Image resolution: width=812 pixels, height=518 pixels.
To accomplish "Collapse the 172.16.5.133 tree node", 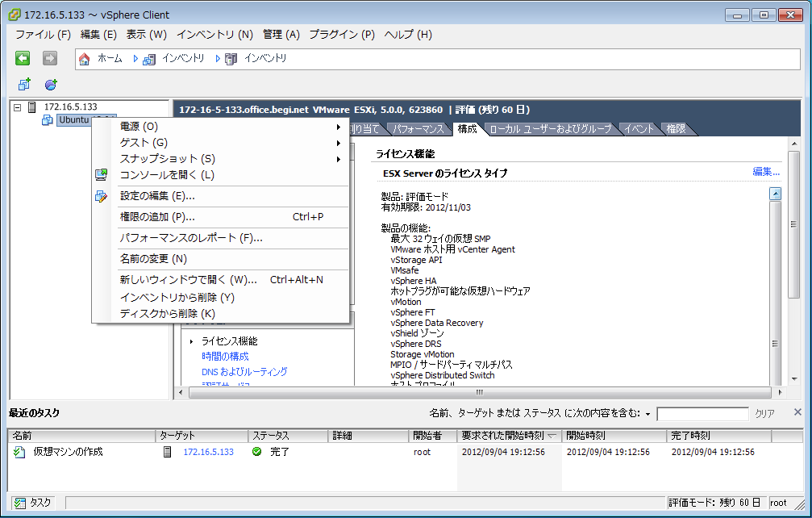I will point(17,107).
